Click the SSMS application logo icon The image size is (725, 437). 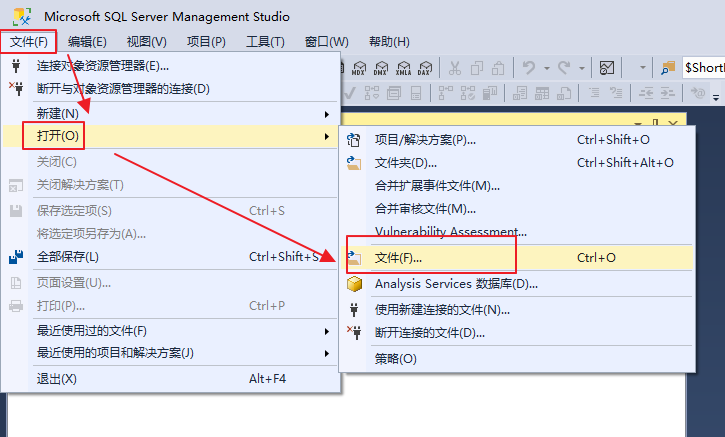coord(21,16)
